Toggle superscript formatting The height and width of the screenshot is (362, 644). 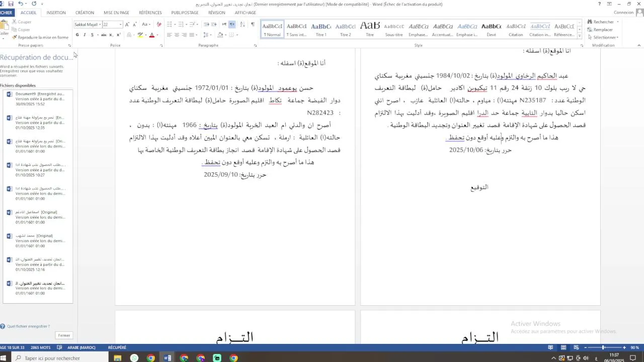[118, 35]
